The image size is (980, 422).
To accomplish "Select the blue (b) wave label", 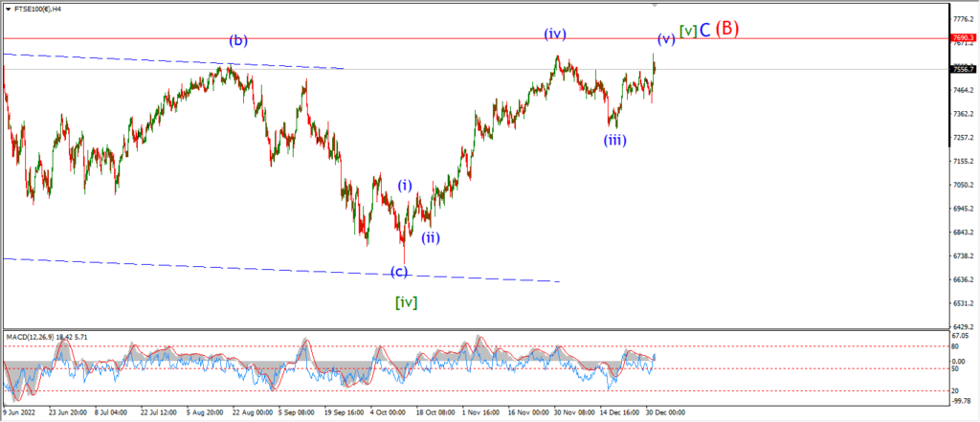I will 238,41.
